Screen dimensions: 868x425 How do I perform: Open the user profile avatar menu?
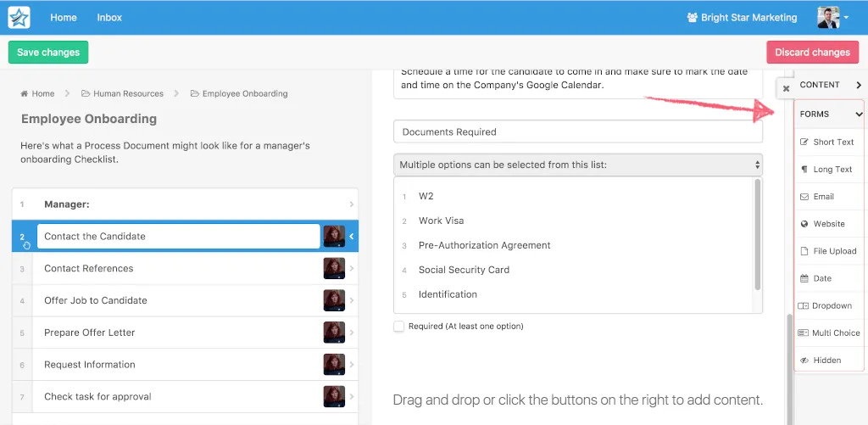(832, 17)
